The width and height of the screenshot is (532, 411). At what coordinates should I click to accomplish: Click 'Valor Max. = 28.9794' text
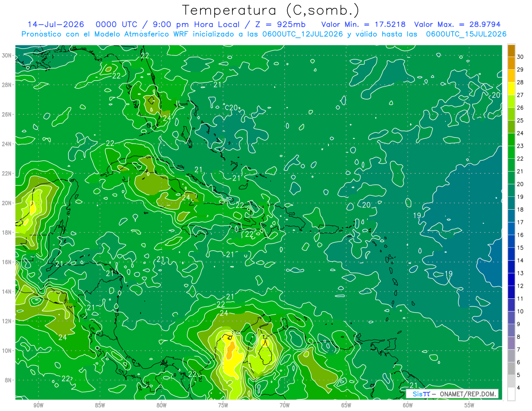click(x=458, y=24)
